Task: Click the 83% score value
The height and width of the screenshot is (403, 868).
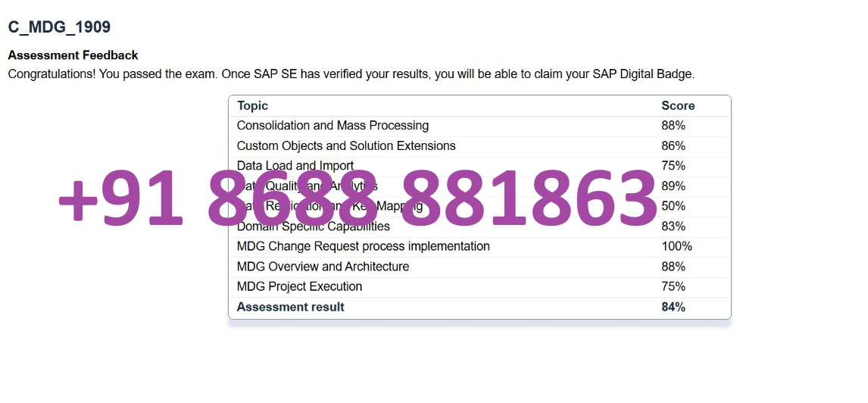Action: pyautogui.click(x=673, y=226)
